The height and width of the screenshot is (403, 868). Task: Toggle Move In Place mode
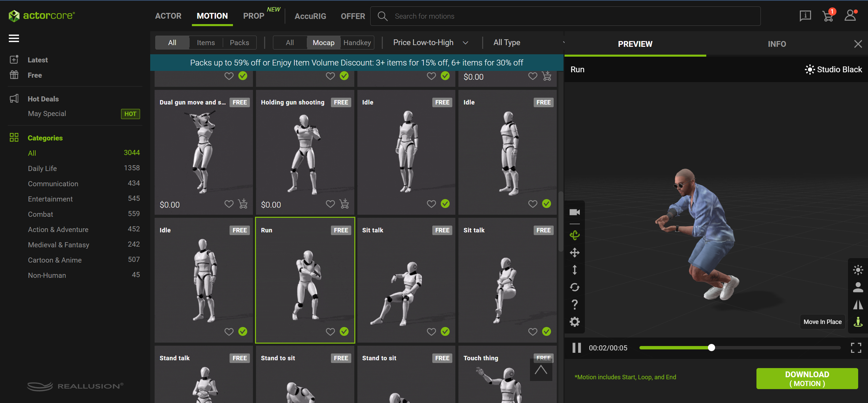pos(858,322)
